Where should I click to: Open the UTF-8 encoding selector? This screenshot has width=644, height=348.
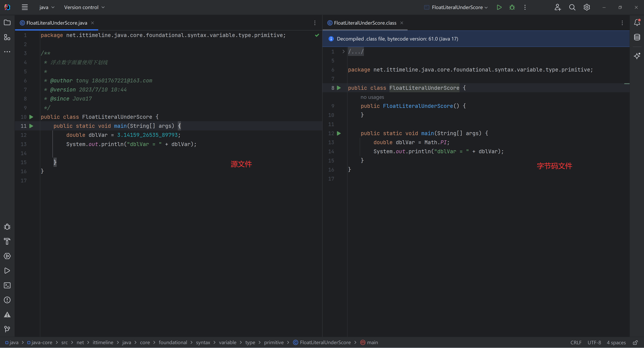pyautogui.click(x=594, y=342)
